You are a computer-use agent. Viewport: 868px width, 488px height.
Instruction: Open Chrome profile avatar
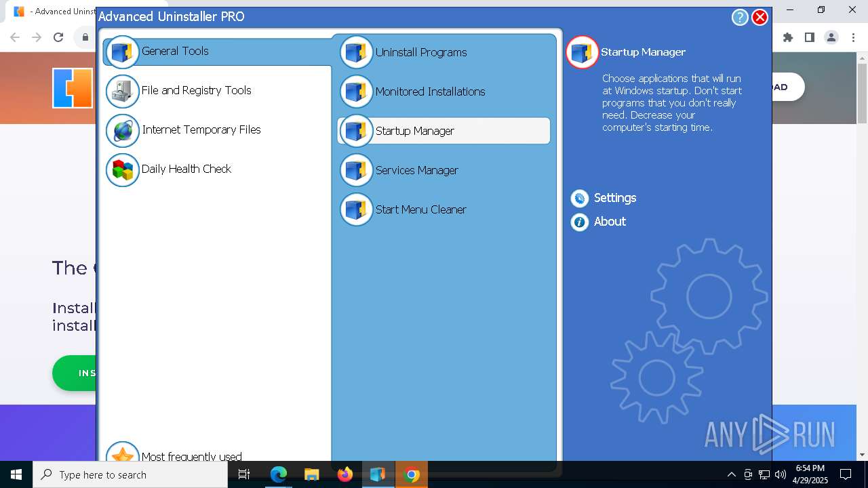click(x=831, y=37)
